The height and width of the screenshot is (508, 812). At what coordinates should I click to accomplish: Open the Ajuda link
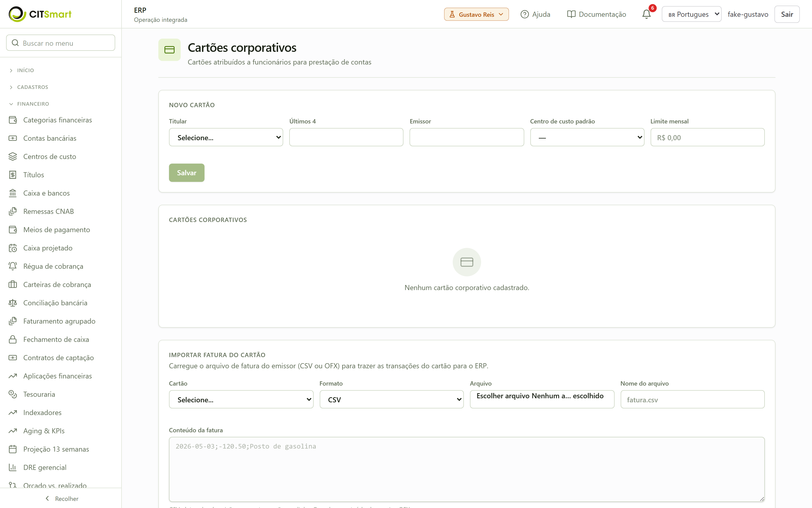click(535, 14)
